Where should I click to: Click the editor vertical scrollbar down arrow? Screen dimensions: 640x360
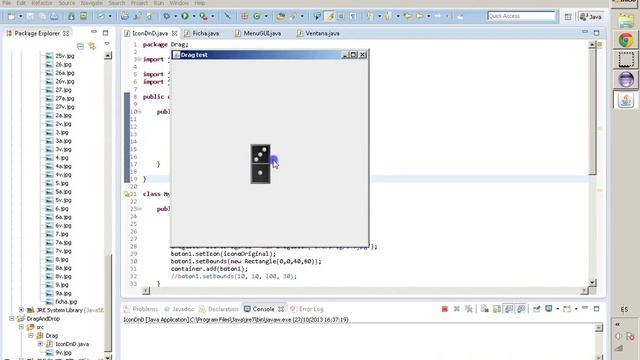tap(592, 282)
